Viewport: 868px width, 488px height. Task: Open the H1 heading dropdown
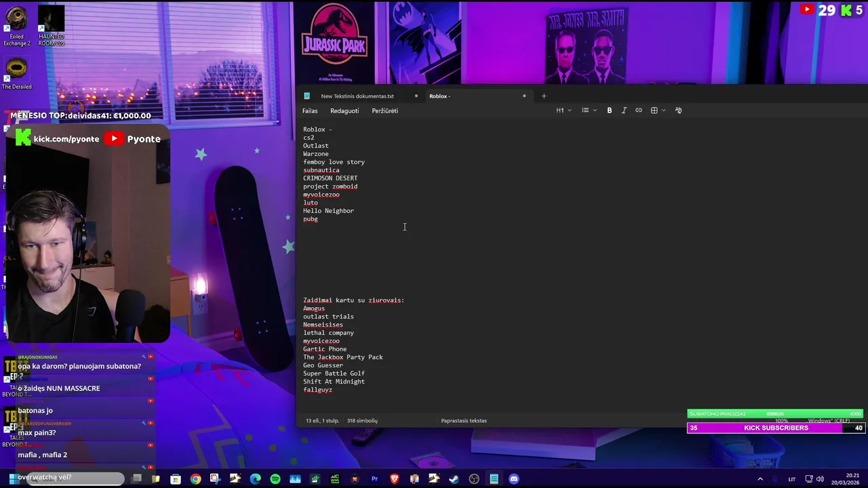pyautogui.click(x=564, y=110)
